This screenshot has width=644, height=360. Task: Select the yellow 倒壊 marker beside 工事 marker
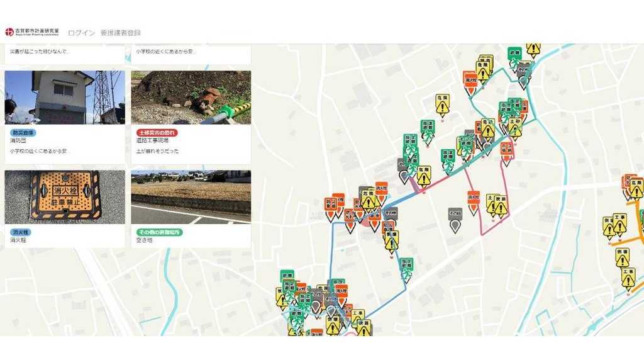click(x=608, y=228)
